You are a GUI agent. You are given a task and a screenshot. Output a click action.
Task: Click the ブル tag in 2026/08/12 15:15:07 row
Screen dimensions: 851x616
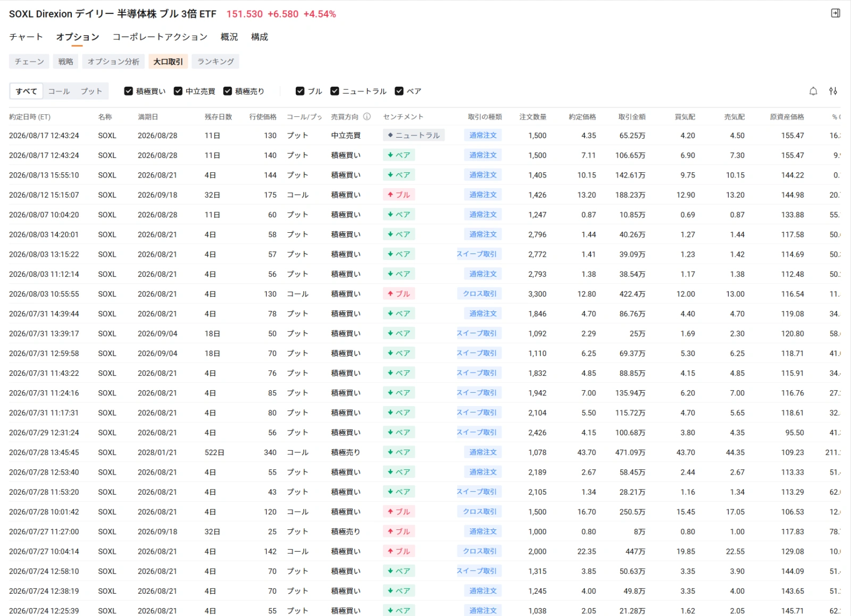[399, 195]
